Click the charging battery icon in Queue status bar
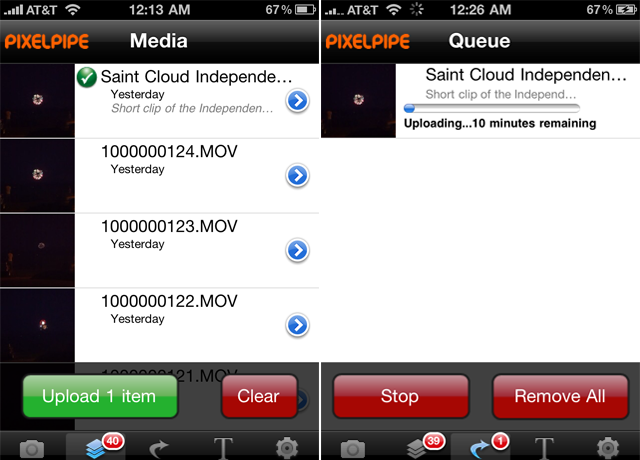Screen dimensions: 640x460 coord(626,9)
